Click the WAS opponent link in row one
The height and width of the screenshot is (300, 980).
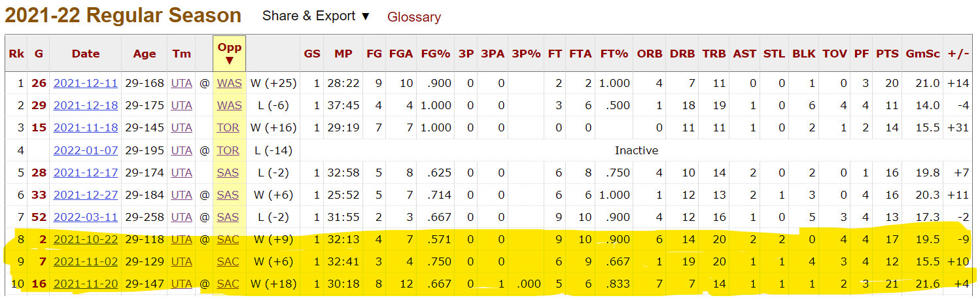point(229,83)
